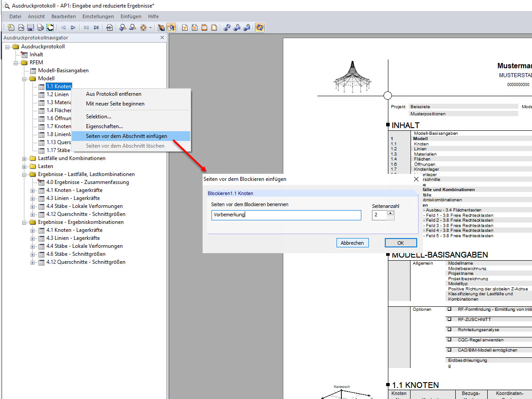Jump to last page icon
The width and height of the screenshot is (532, 399).
click(96, 27)
